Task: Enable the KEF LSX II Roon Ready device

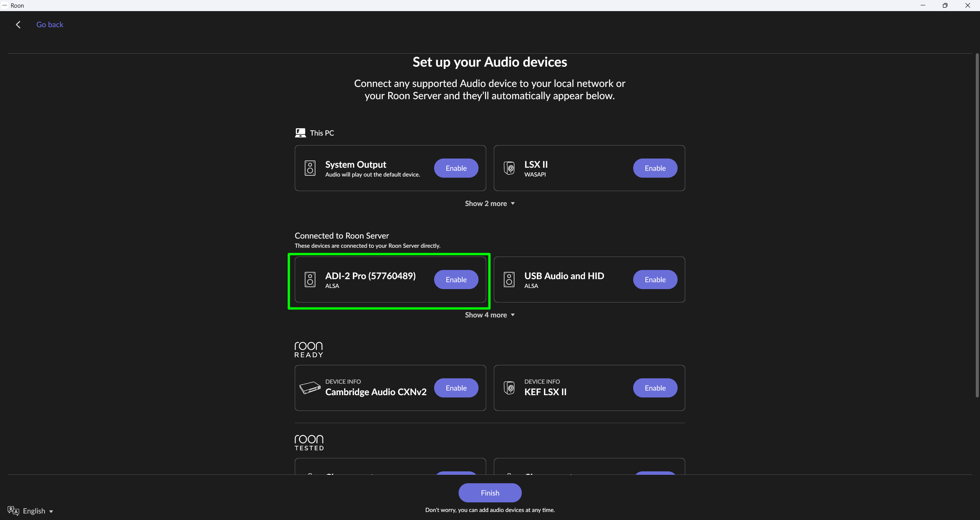Action: [655, 388]
